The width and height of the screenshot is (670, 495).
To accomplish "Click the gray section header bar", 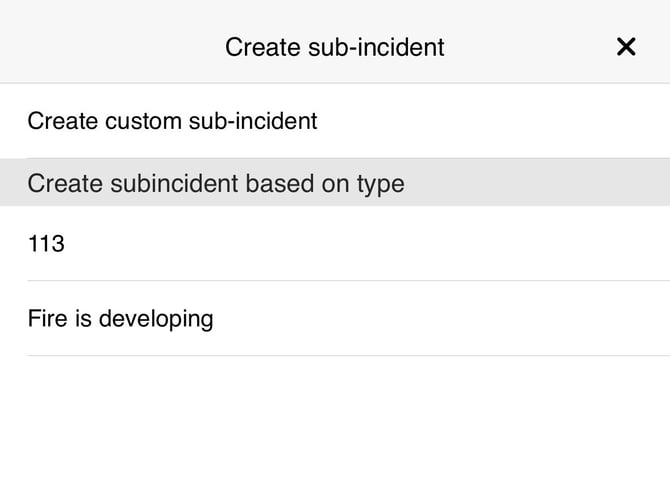I will [x=335, y=183].
